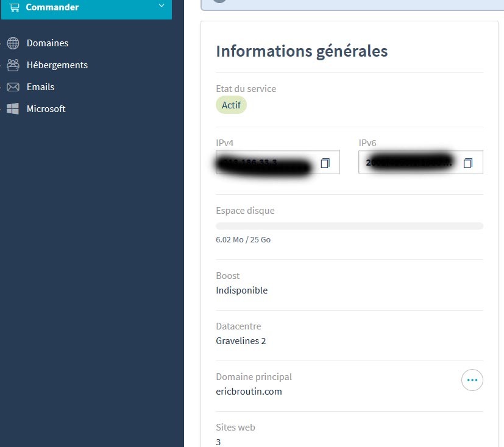Click the globe icon beside Domaines
The height and width of the screenshot is (447, 504).
(13, 43)
